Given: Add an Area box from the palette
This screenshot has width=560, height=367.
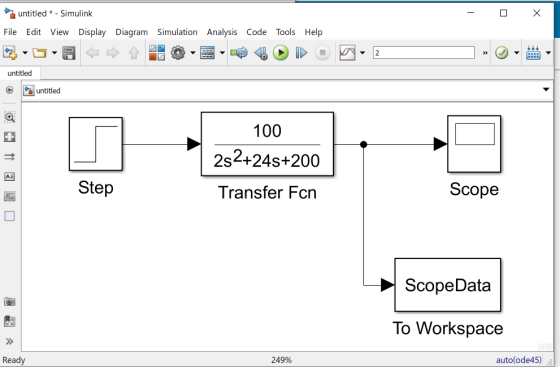Looking at the screenshot, I should pyautogui.click(x=10, y=216).
